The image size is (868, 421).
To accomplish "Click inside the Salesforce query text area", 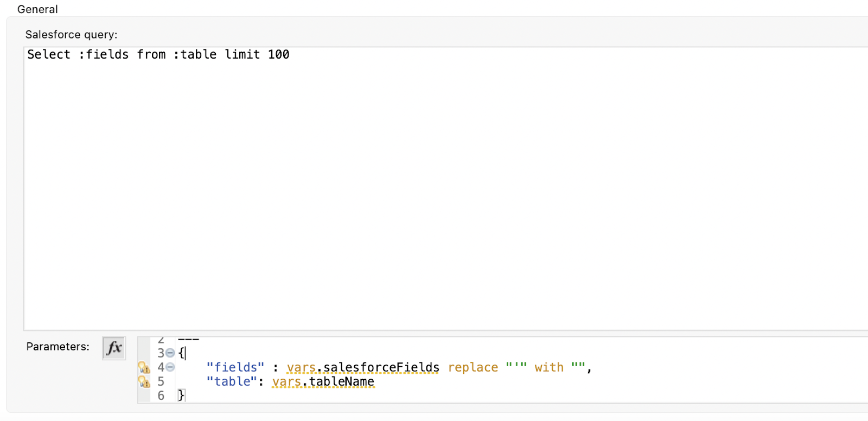I will pos(446,188).
